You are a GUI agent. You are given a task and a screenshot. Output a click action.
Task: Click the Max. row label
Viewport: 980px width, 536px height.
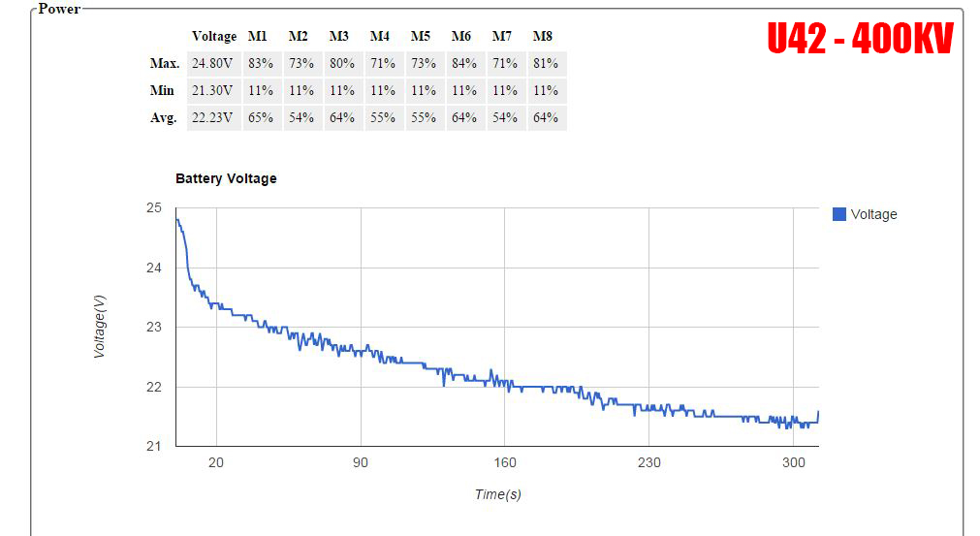pos(165,63)
